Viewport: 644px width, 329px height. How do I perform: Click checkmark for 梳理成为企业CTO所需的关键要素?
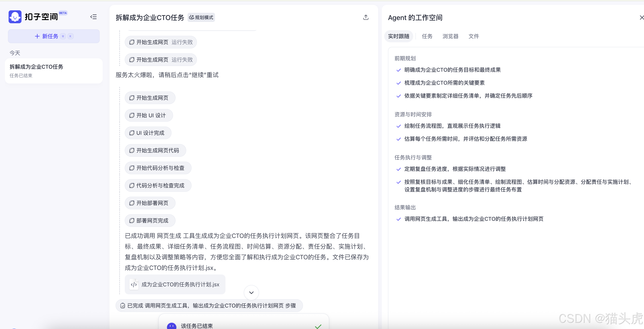tap(399, 83)
